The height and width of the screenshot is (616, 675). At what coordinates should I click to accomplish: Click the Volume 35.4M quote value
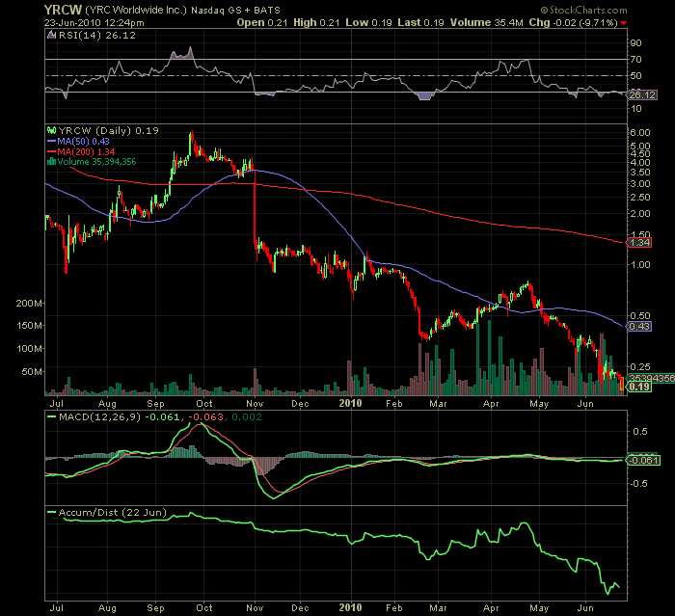[x=486, y=22]
